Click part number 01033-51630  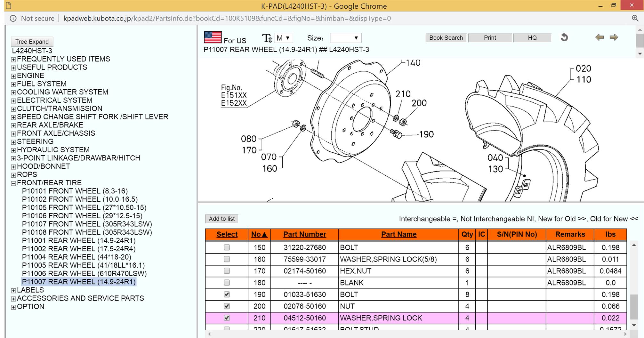click(x=304, y=294)
